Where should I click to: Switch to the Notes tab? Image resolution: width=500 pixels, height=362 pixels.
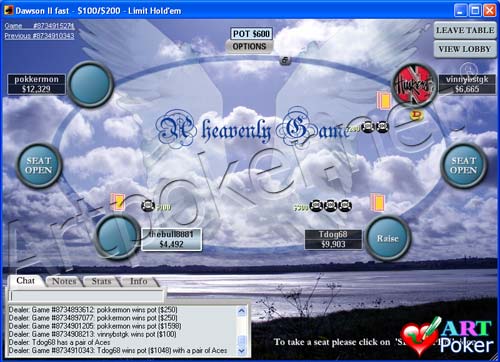coord(64,282)
